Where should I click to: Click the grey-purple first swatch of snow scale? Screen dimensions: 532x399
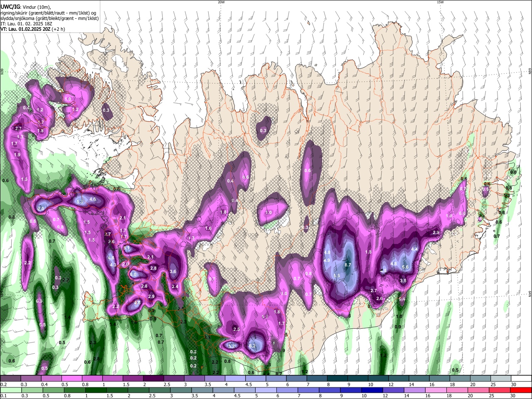(x=10, y=378)
